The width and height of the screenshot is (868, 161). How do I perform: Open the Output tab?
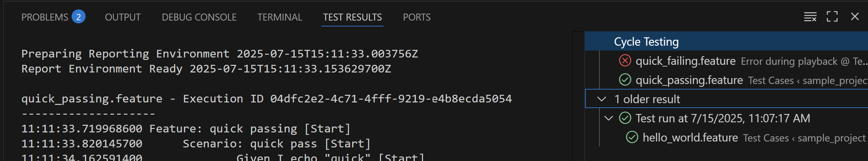(x=123, y=17)
